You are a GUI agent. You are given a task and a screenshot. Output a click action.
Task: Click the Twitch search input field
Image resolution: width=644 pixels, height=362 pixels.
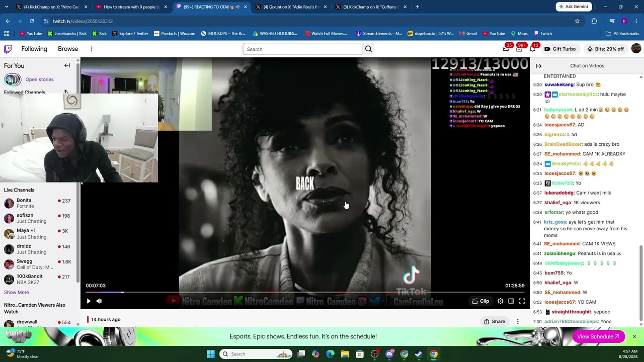(302, 49)
